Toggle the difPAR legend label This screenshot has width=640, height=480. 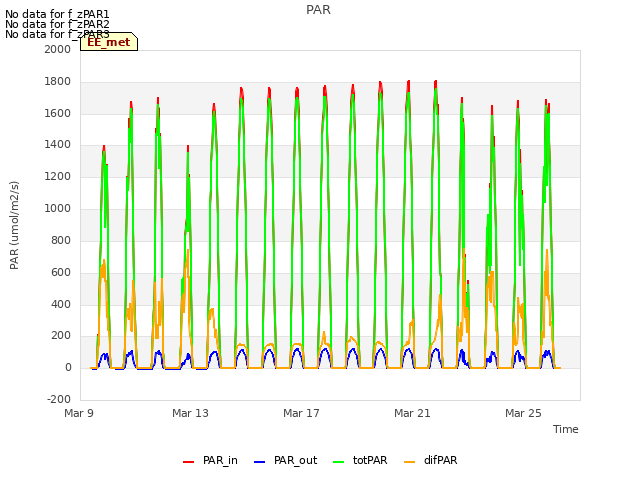[440, 460]
